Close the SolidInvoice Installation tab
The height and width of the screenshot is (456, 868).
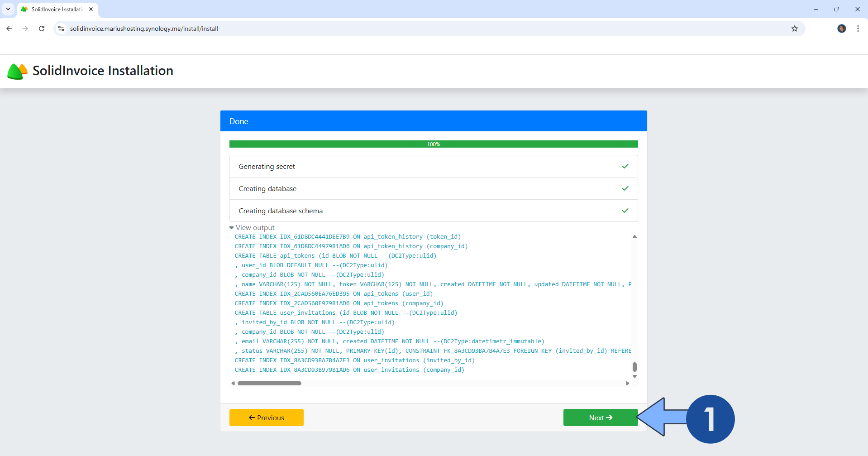coord(91,9)
